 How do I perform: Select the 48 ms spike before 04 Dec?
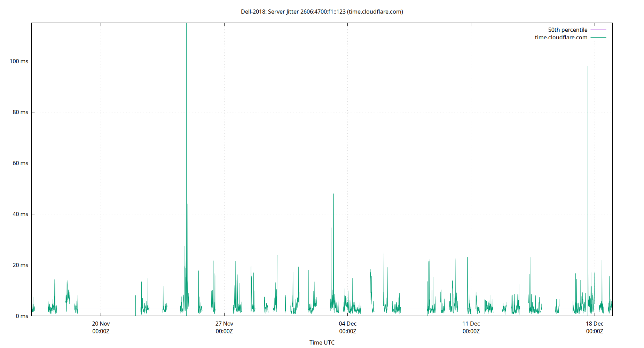[x=333, y=193]
